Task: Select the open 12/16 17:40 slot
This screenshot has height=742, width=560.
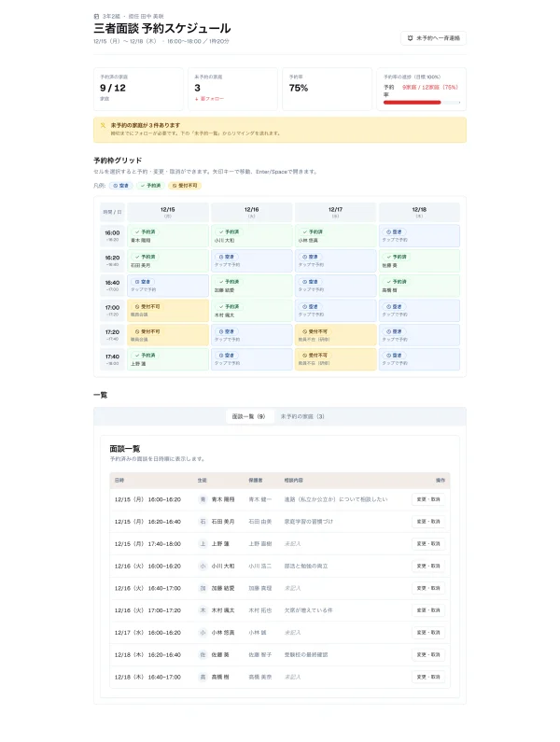Action: 252,359
